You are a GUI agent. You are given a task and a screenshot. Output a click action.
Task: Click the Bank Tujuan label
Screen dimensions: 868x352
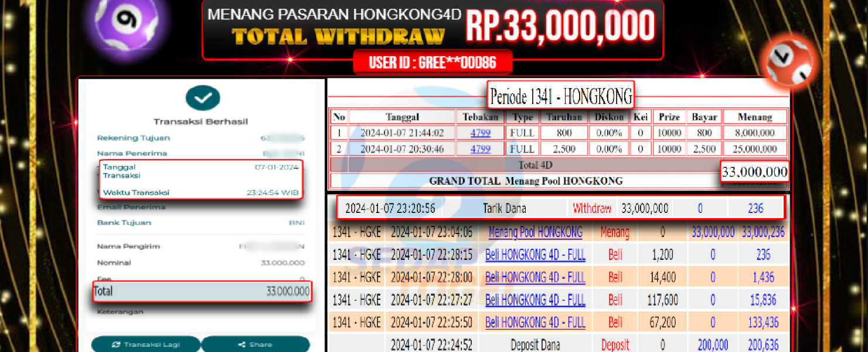[x=124, y=223]
